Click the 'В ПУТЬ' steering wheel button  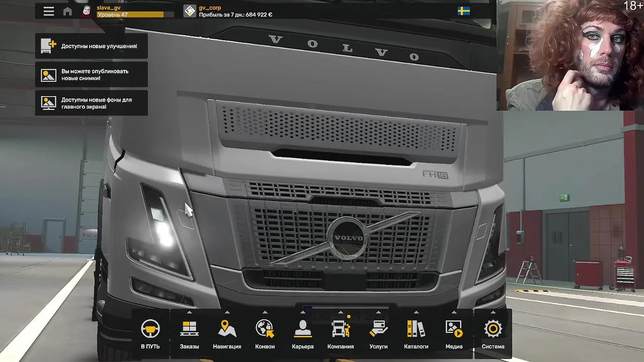click(150, 334)
